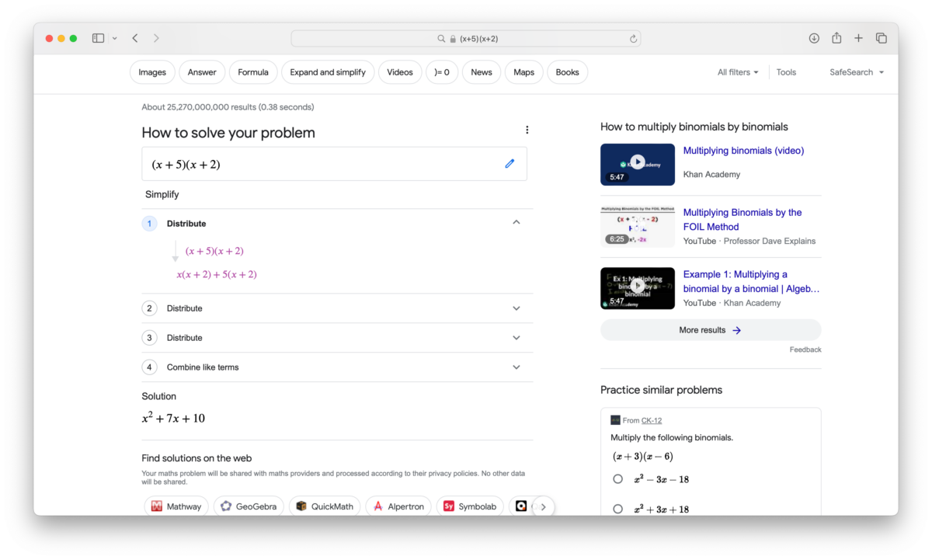Select the x² + 3x + 18 answer option
Screen dimensions: 932x560
point(618,509)
